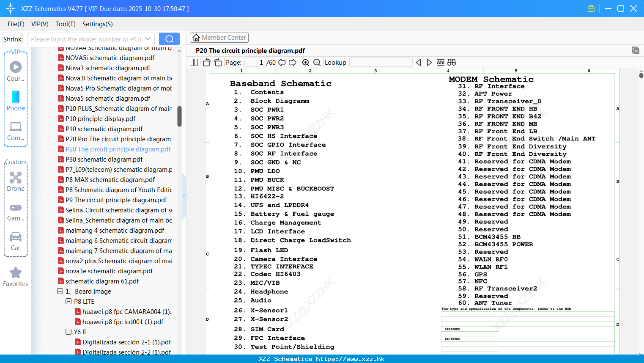Image resolution: width=644 pixels, height=363 pixels.
Task: Collapse the file tree panel handle
Action: [184, 195]
